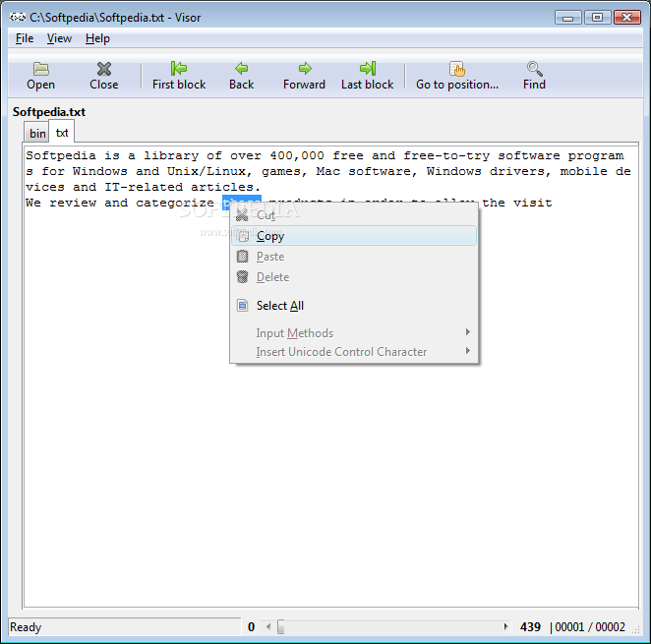
Task: Jump to the First block
Action: click(179, 76)
